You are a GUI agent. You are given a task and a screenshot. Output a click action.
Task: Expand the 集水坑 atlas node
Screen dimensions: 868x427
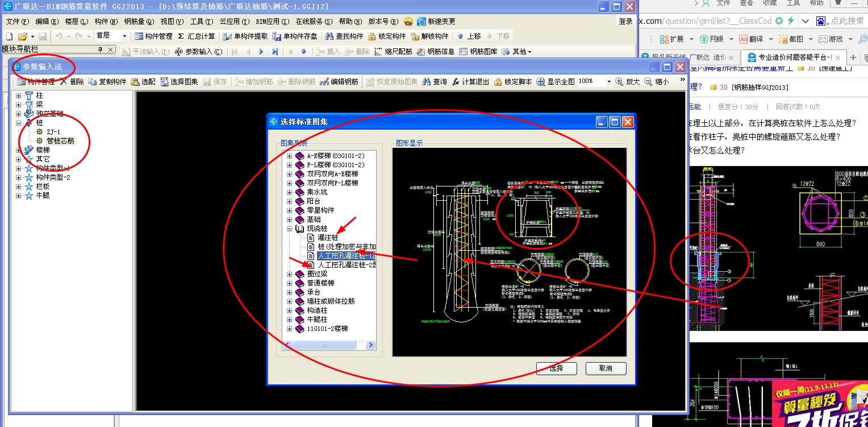click(290, 192)
